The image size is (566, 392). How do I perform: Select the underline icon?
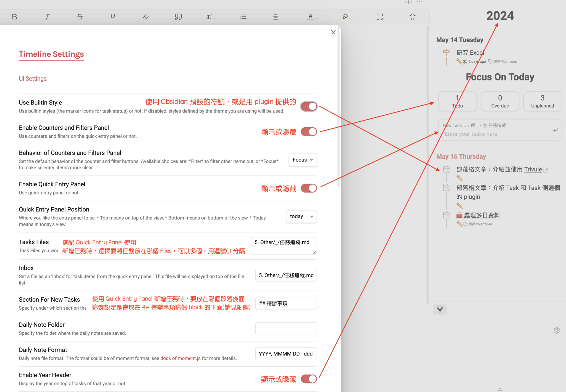[113, 17]
